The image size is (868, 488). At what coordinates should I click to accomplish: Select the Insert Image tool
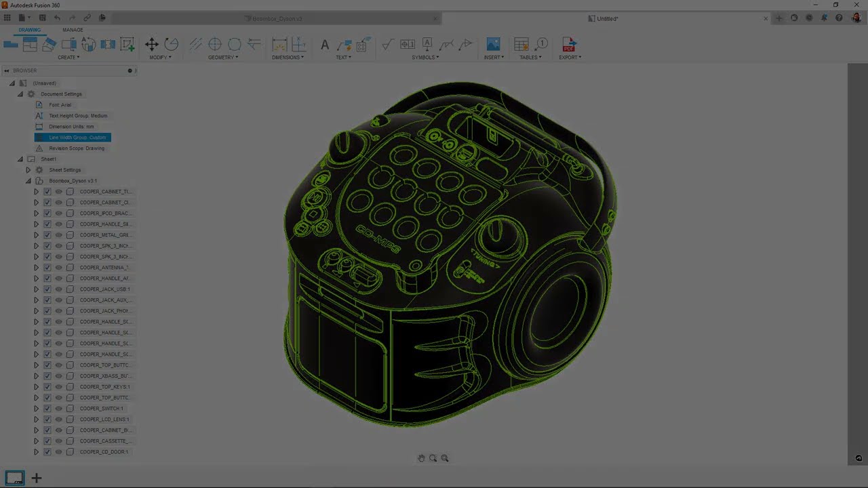pos(493,45)
